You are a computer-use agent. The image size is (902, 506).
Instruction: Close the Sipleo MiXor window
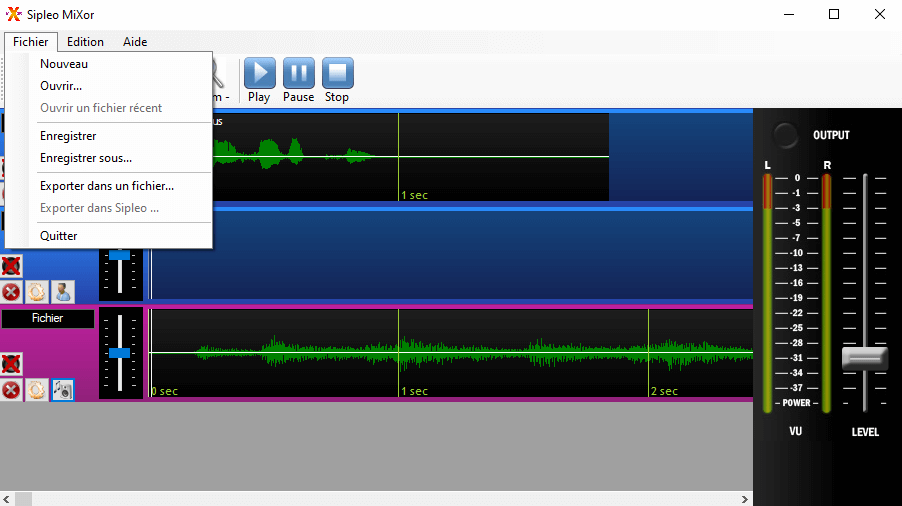coord(880,14)
